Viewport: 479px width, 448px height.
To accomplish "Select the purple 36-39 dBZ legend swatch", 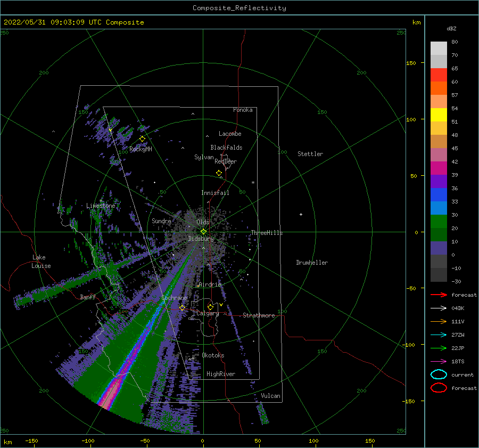I will [439, 181].
